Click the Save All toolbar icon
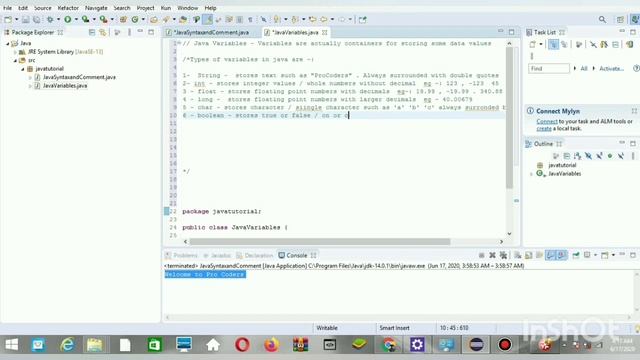Viewport: 640px width, 360px height. click(x=36, y=19)
